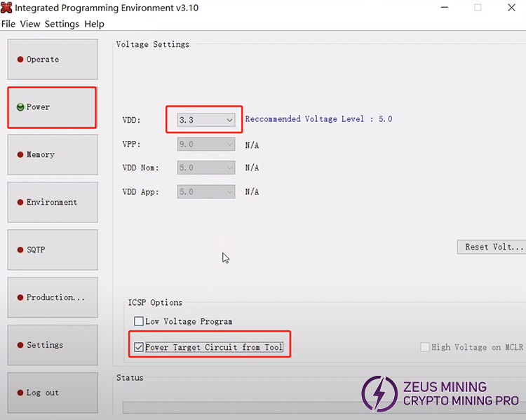The image size is (526, 420).
Task: Click the Voltage Settings group label
Action: pos(153,45)
